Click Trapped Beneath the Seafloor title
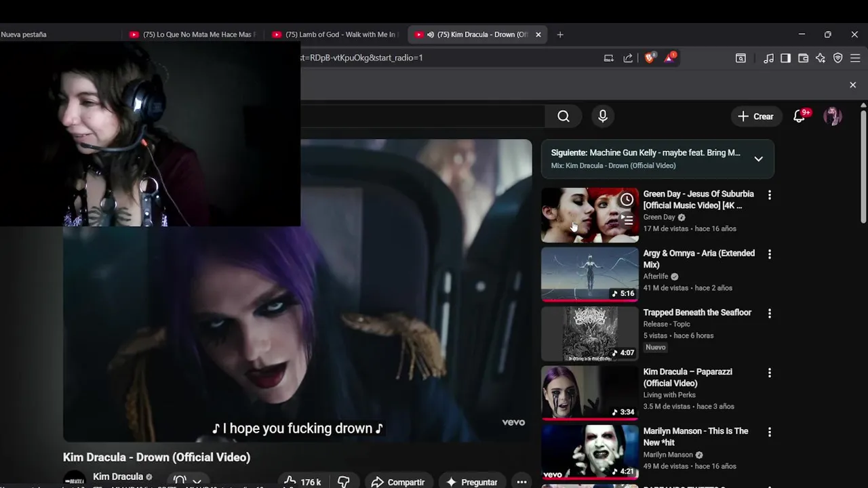Screen dimensions: 868x488 (x=697, y=312)
